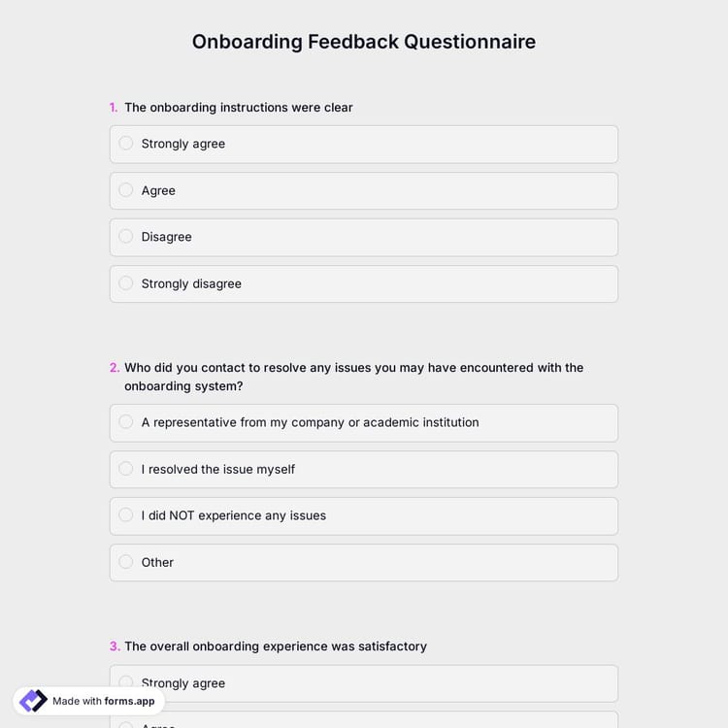
Task: Click the pink number 1 question marker
Action: point(114,108)
